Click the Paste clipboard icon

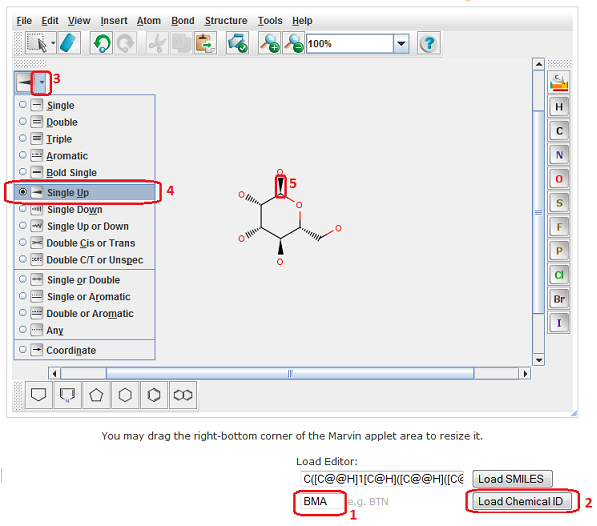coord(205,43)
